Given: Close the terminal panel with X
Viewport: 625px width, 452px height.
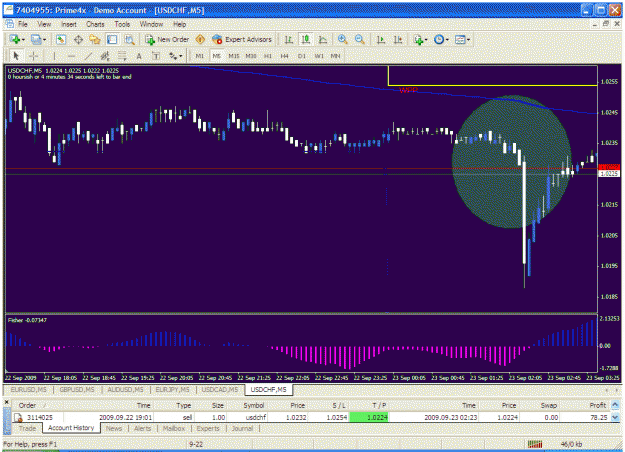Looking at the screenshot, I should [x=6, y=402].
